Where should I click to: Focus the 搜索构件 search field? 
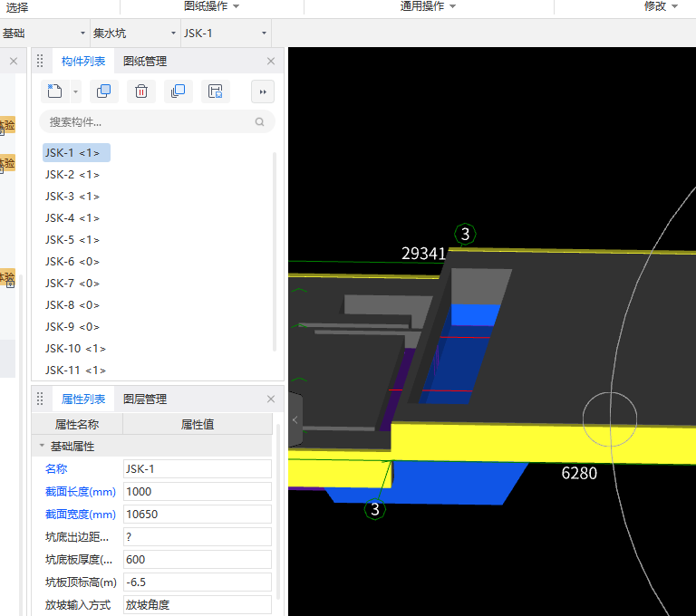click(157, 122)
